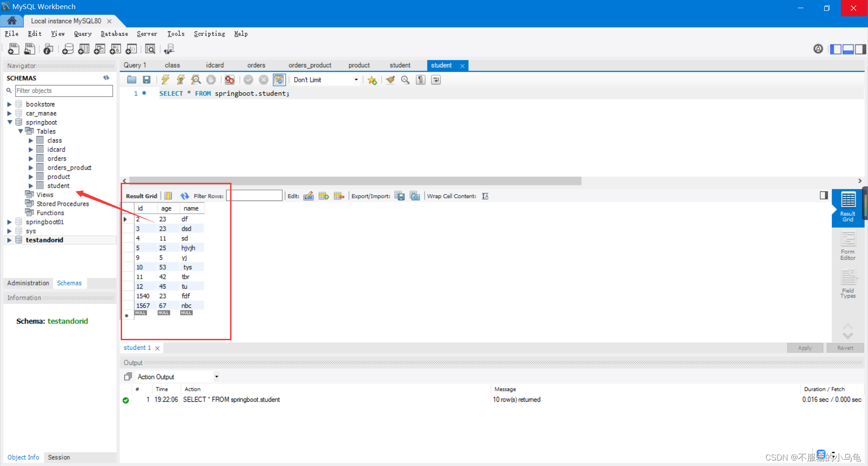Open a script file in editor
Image resolution: width=868 pixels, height=466 pixels.
point(132,80)
